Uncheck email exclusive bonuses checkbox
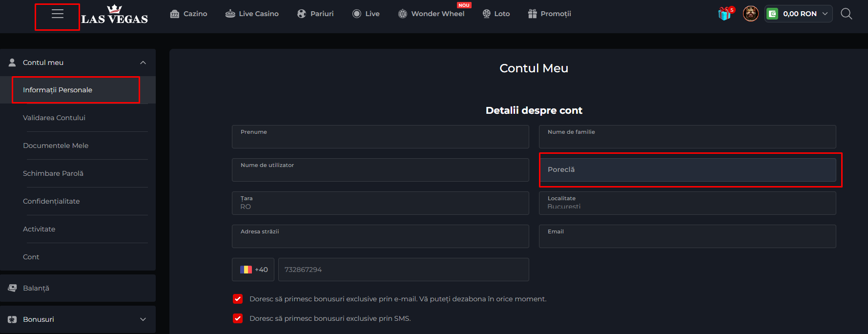Screen dimensions: 868x334 click(238, 299)
